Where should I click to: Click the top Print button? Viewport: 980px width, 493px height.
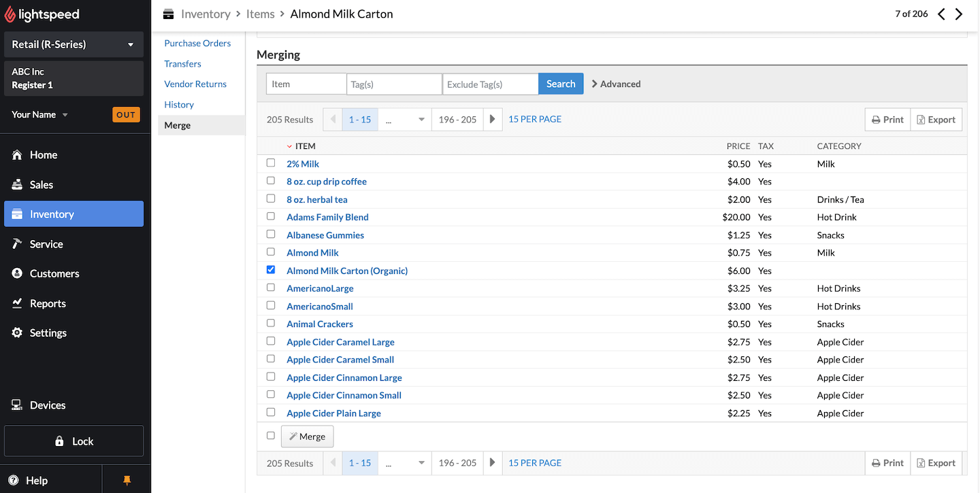pyautogui.click(x=887, y=120)
